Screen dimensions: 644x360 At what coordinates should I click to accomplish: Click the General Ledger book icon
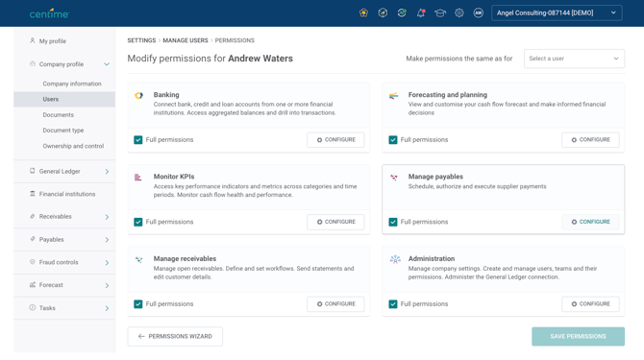point(33,171)
